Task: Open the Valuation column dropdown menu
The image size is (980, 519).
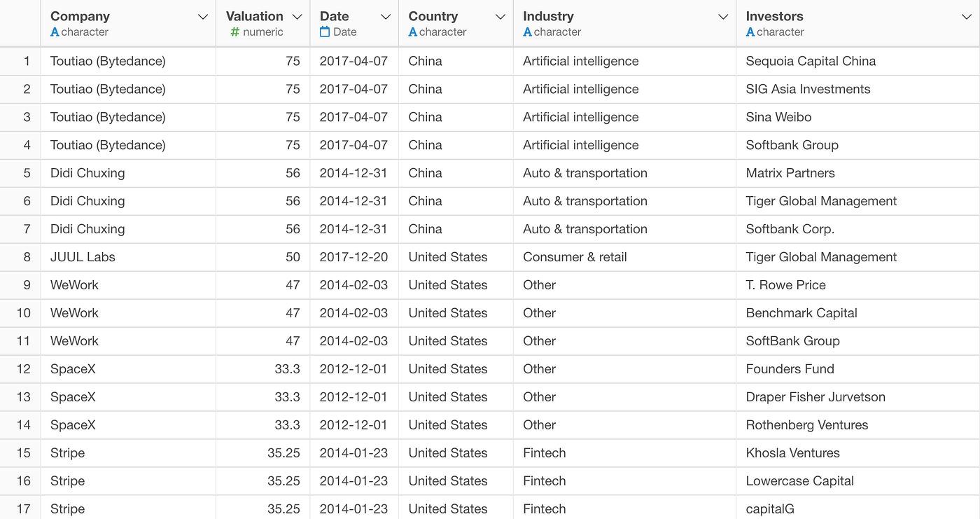Action: [297, 16]
